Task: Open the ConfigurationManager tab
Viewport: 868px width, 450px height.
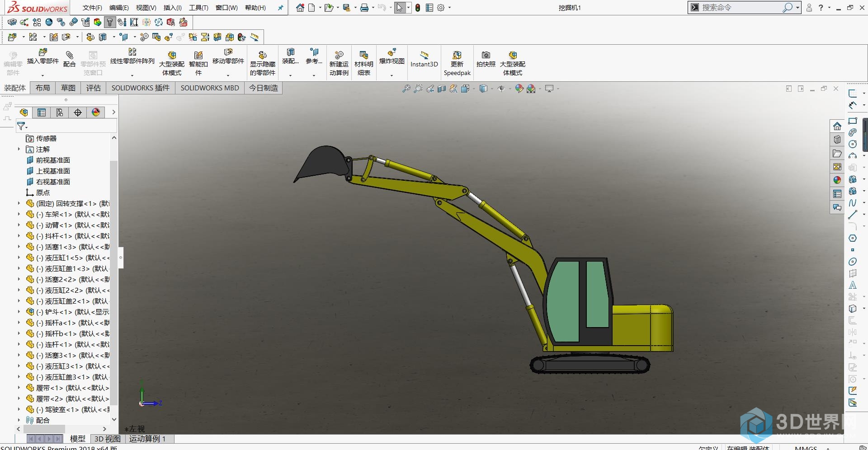Action: point(60,112)
